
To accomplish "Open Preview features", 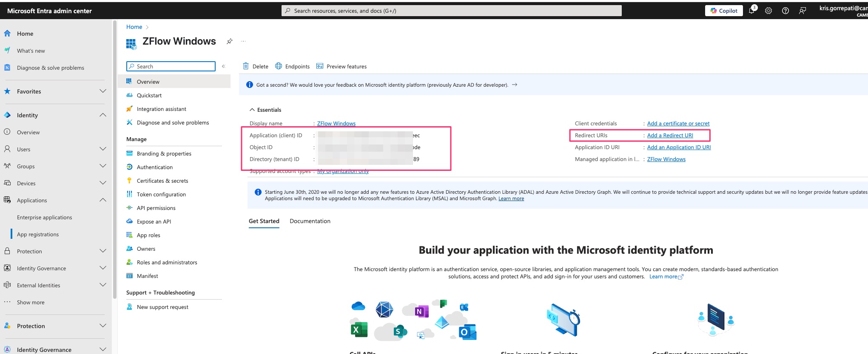I will [x=342, y=66].
